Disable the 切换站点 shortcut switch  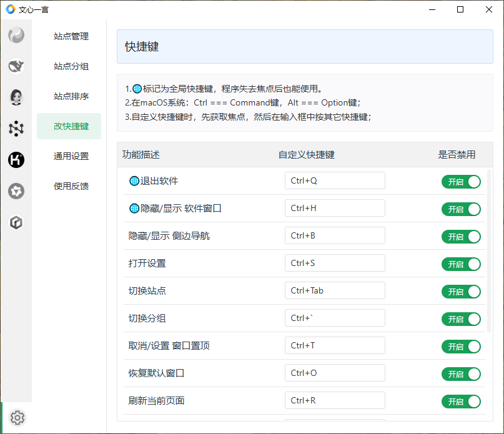pos(461,292)
